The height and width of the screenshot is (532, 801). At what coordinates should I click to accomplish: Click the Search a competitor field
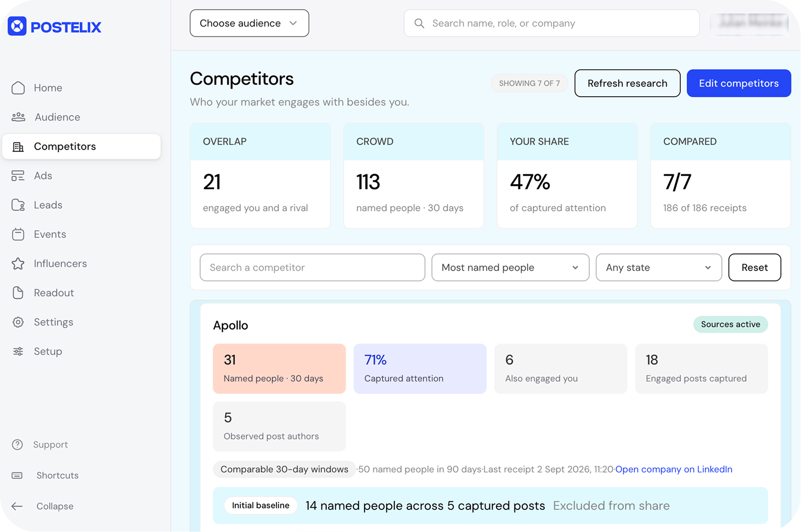tap(312, 267)
